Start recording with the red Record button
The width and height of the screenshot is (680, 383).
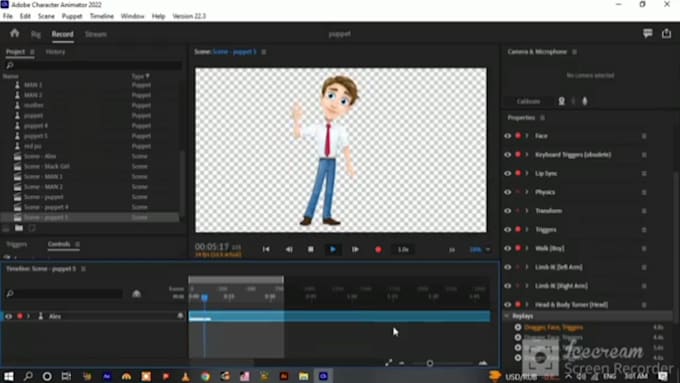pyautogui.click(x=378, y=249)
